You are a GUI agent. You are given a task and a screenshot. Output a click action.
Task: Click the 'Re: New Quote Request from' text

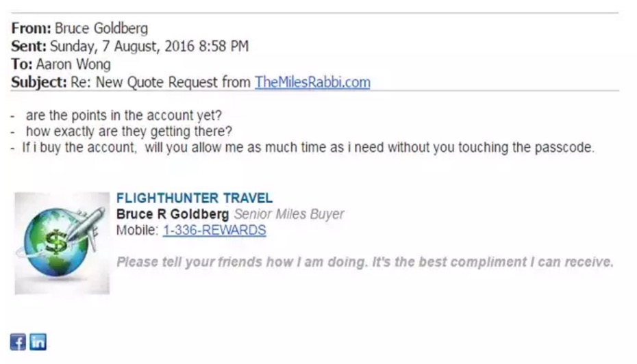click(161, 82)
